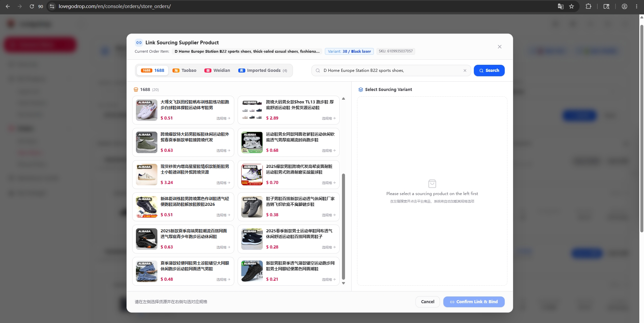Open basketball shoe thumbnail priced $0.70
644x323 pixels.
[x=252, y=175]
